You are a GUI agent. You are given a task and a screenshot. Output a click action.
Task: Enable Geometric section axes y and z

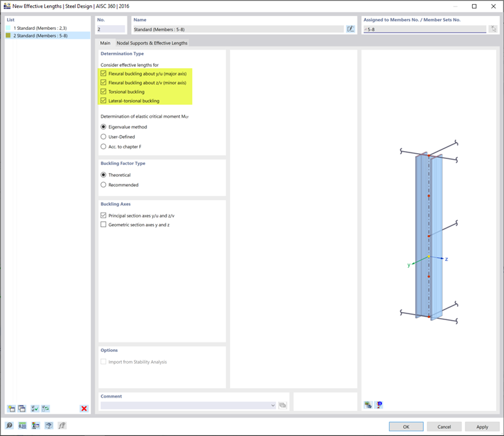103,225
